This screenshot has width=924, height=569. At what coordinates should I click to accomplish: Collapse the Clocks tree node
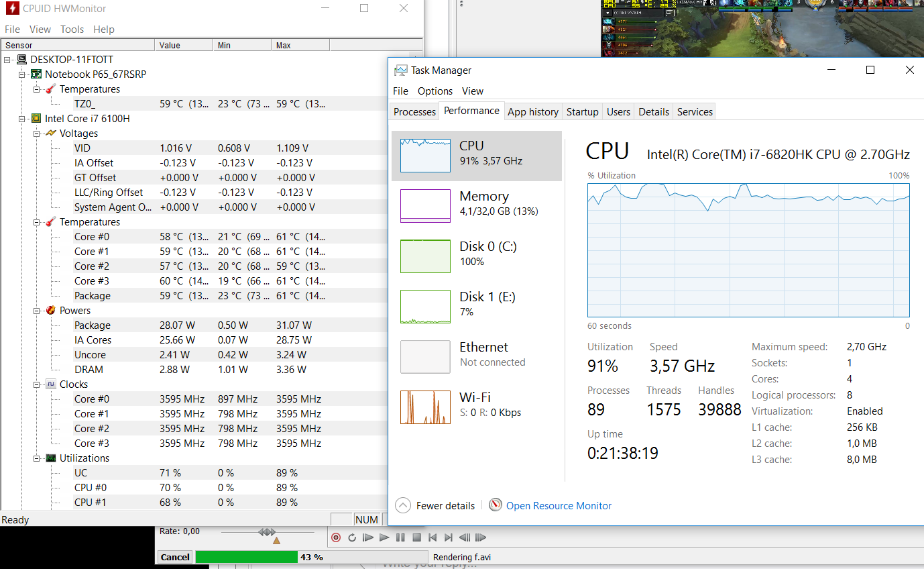pyautogui.click(x=38, y=384)
